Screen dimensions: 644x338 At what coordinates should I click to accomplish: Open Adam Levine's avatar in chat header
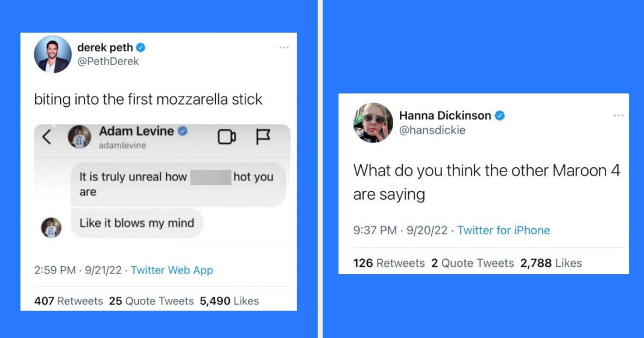pyautogui.click(x=79, y=137)
